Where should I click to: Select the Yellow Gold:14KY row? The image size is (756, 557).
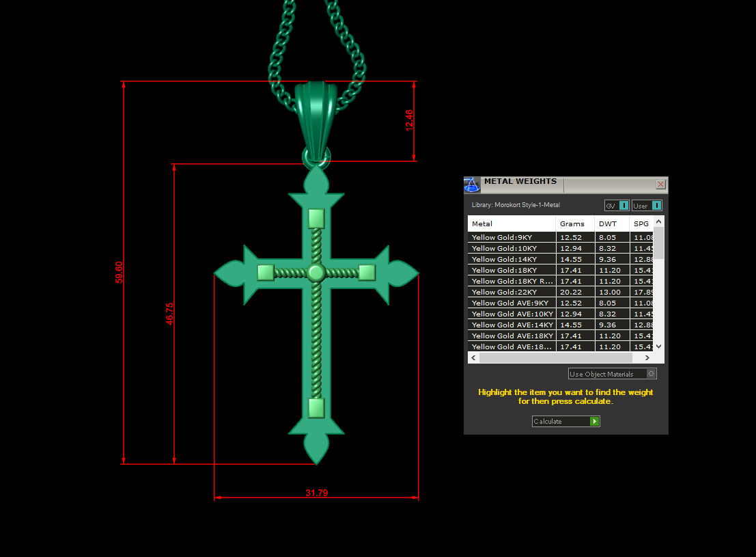tap(560, 259)
